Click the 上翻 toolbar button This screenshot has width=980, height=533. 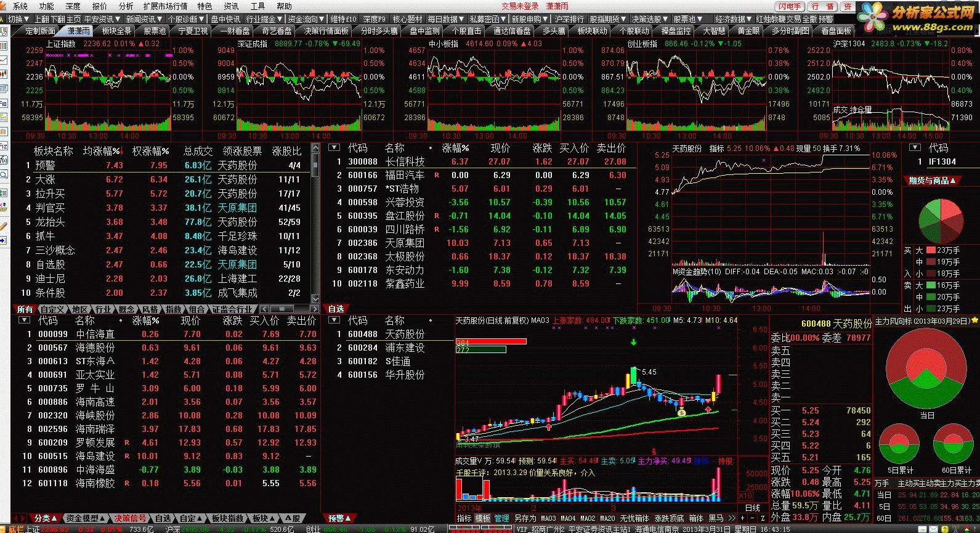41,20
